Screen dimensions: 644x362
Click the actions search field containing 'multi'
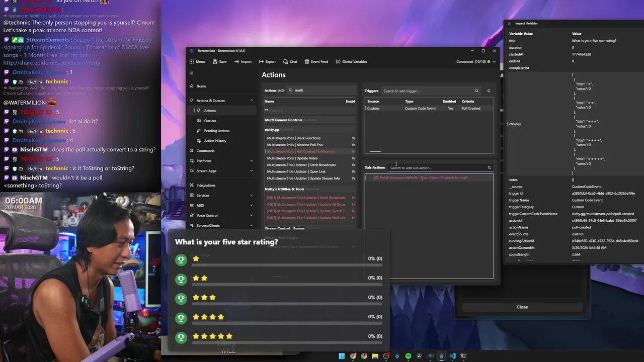click(x=322, y=90)
